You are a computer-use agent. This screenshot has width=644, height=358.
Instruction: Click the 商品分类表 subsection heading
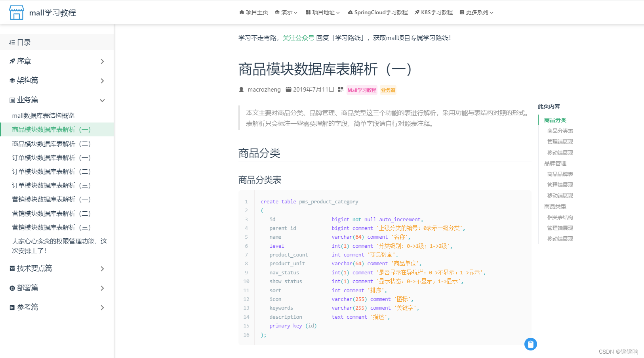click(260, 180)
